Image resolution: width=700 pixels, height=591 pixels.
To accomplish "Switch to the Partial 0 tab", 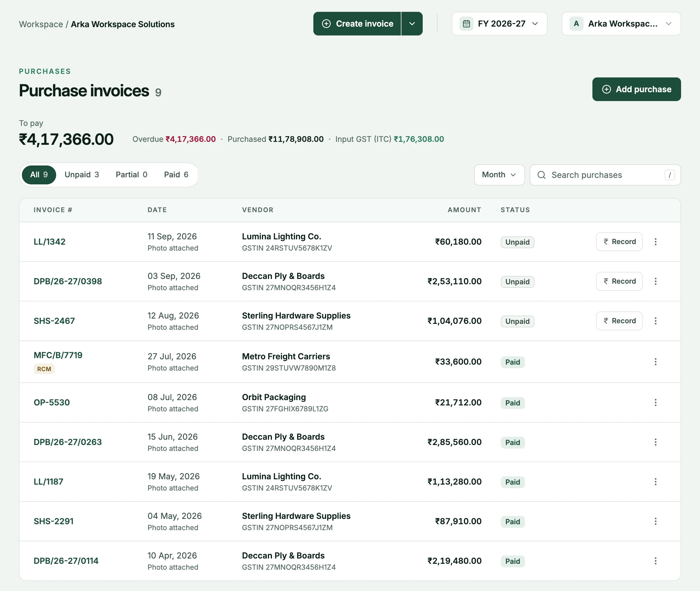I will pos(131,175).
